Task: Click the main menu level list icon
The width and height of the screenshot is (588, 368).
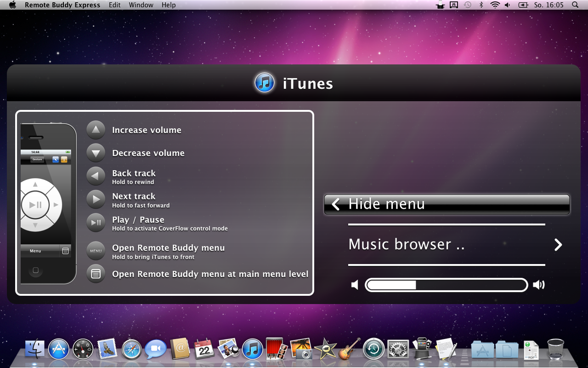Action: [96, 274]
